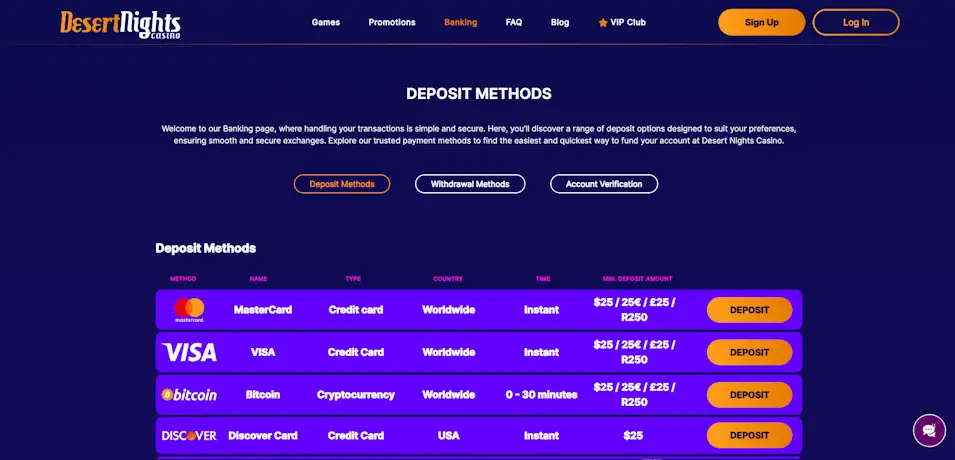Click the 'Cryptocurrency' type cell

point(356,395)
